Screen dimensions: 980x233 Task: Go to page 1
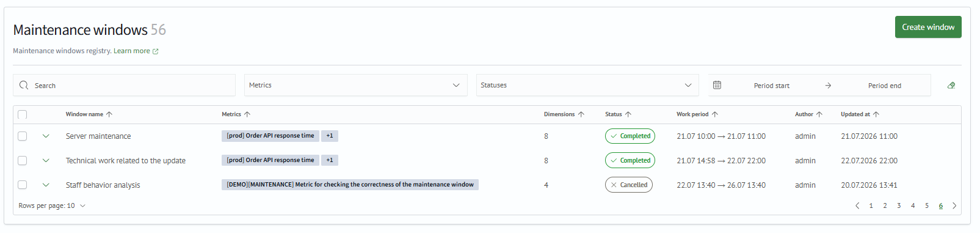[x=871, y=205]
